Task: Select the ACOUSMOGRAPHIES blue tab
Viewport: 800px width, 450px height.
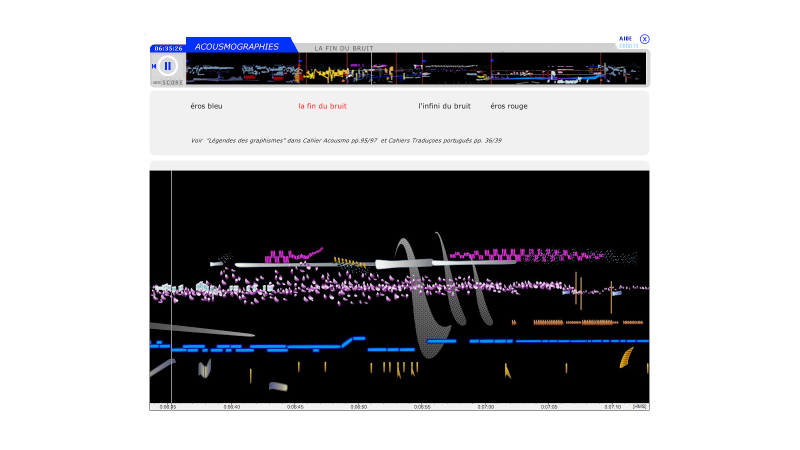Action: pos(237,46)
